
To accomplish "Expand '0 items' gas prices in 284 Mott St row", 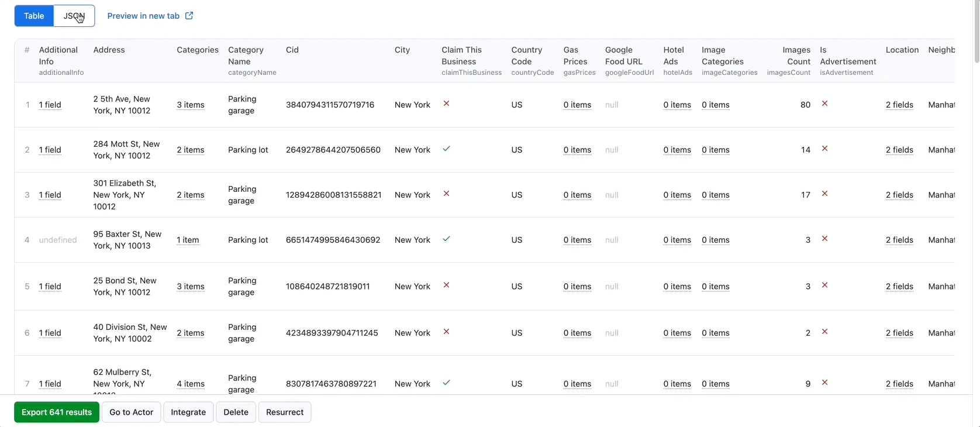I will tap(578, 150).
